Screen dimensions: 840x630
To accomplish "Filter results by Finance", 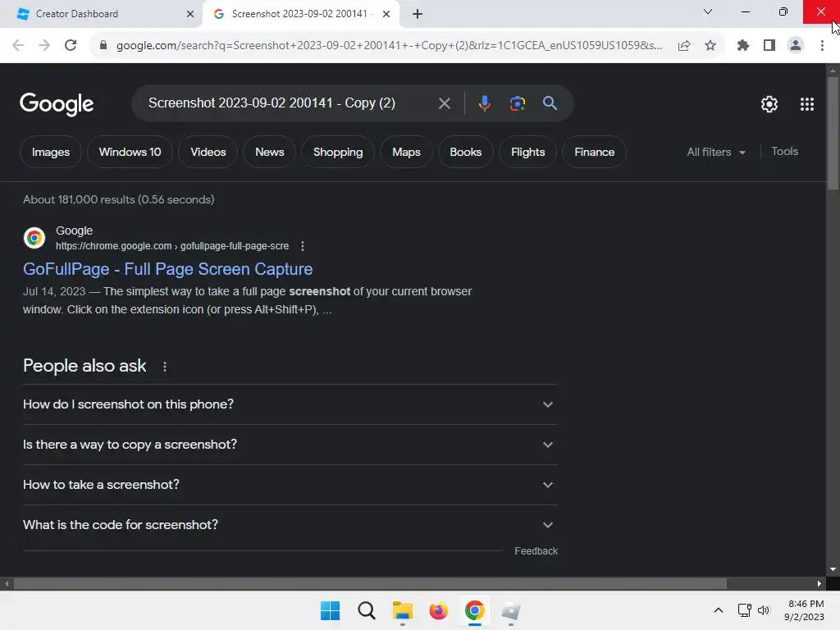I will 594,152.
